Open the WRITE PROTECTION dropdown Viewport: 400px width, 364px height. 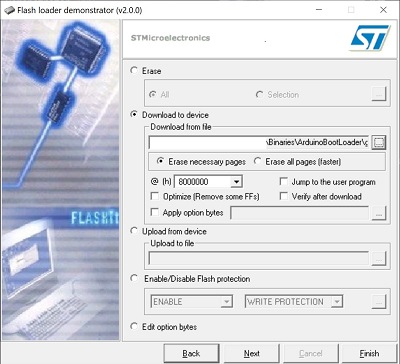337,302
